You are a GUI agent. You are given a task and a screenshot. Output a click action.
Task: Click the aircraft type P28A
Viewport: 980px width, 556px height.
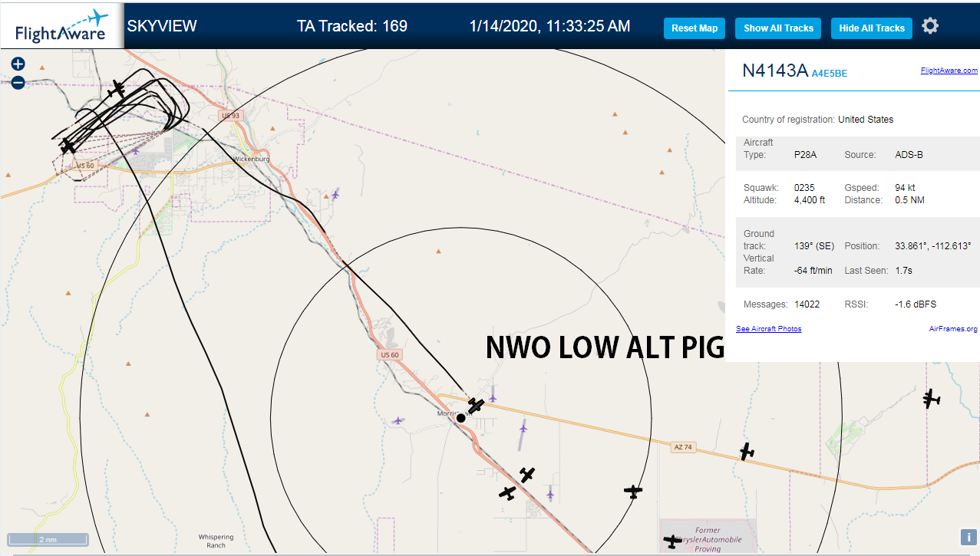pyautogui.click(x=806, y=155)
